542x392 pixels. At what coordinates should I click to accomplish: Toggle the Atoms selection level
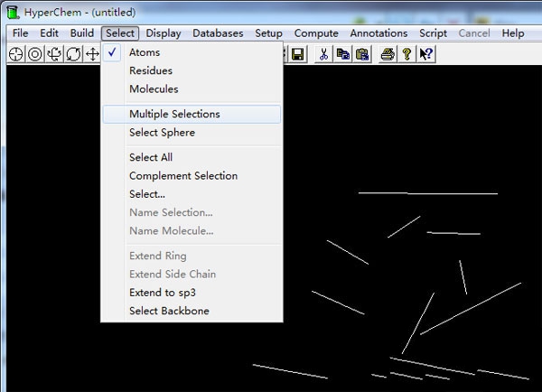192,52
